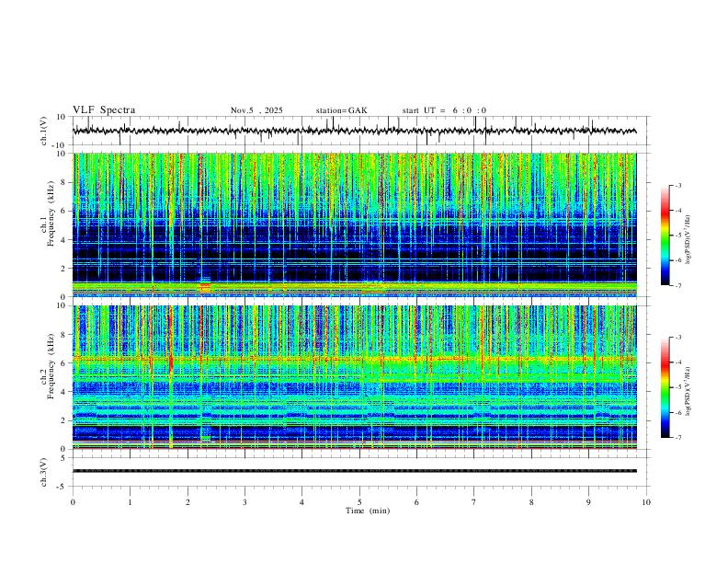Click the "-3" label on ch.1 colorbar
This screenshot has height=563, width=728.
pyautogui.click(x=677, y=186)
